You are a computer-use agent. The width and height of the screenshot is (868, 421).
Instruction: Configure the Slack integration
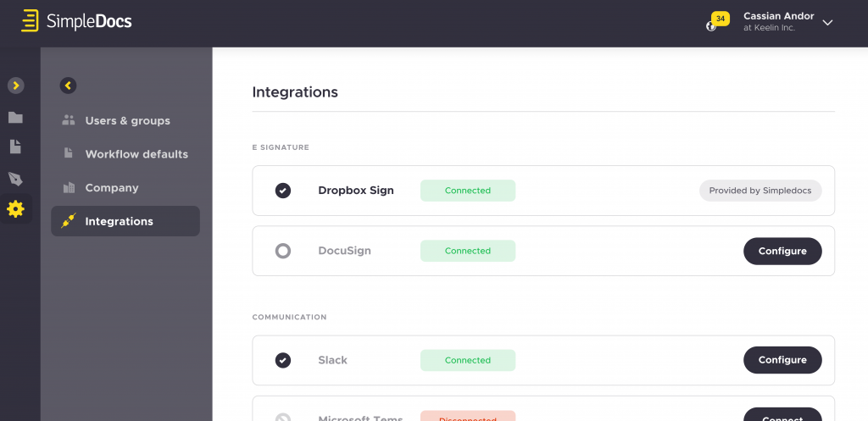(x=782, y=360)
